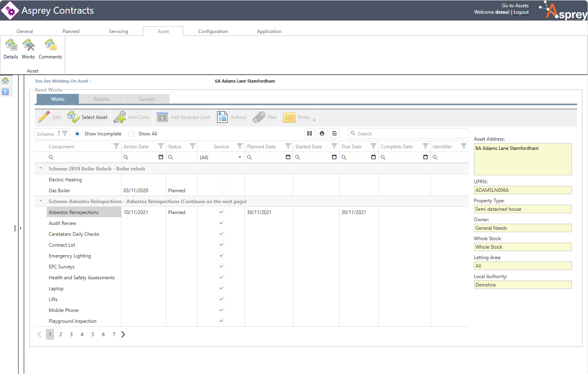This screenshot has width=588, height=374.
Task: Toggle Service checkbox for Emergency Lighting
Action: click(x=221, y=256)
